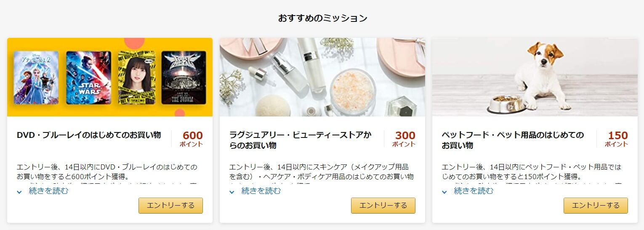The width and height of the screenshot is (644, 230).
Task: Expand the beauty store mission chevron arrow
Action: (232, 192)
